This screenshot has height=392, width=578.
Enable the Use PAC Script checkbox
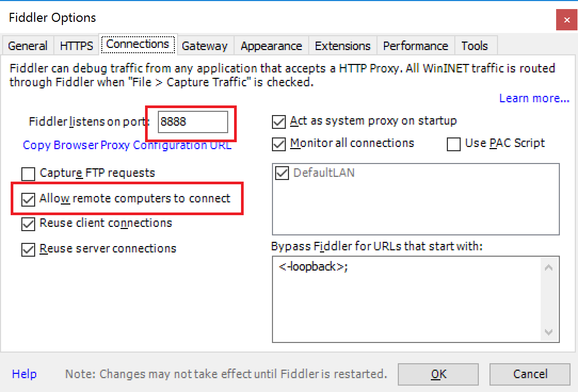point(453,144)
